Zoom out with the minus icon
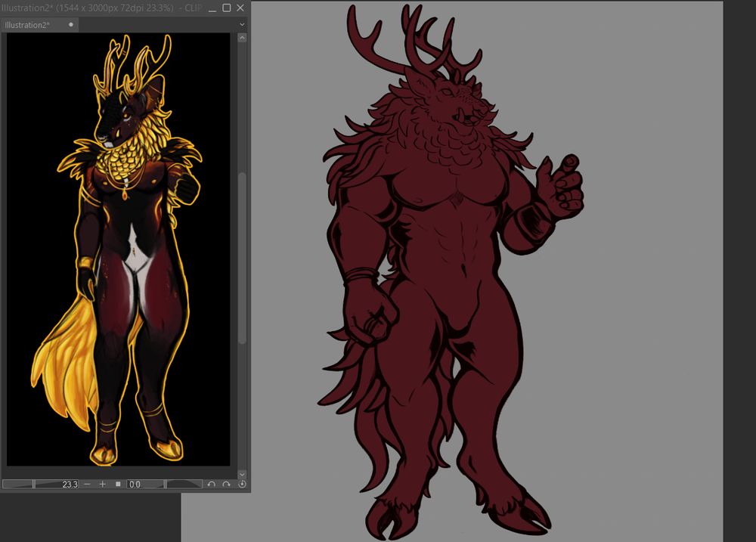This screenshot has width=756, height=542. (87, 484)
